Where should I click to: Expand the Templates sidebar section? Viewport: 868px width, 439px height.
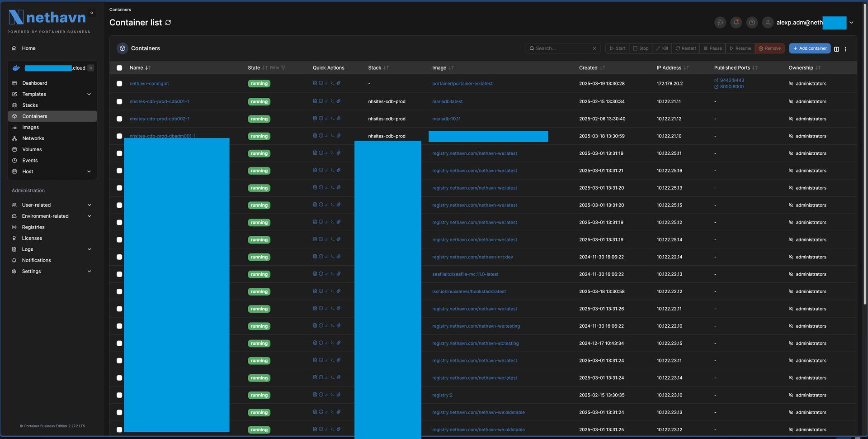(x=89, y=94)
